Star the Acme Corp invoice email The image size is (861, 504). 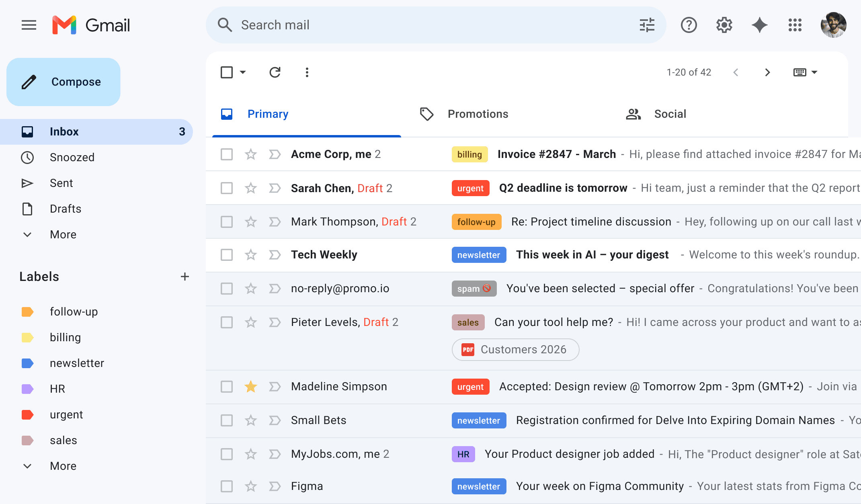251,154
